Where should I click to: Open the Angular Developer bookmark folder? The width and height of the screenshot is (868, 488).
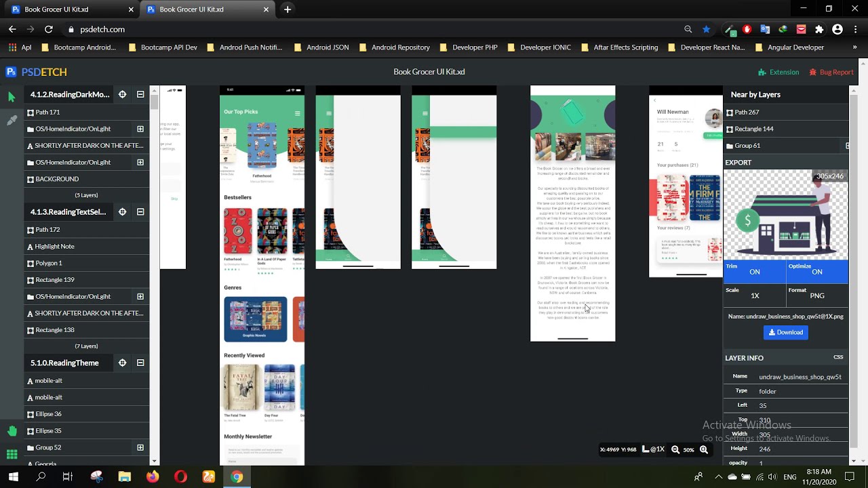tap(789, 47)
